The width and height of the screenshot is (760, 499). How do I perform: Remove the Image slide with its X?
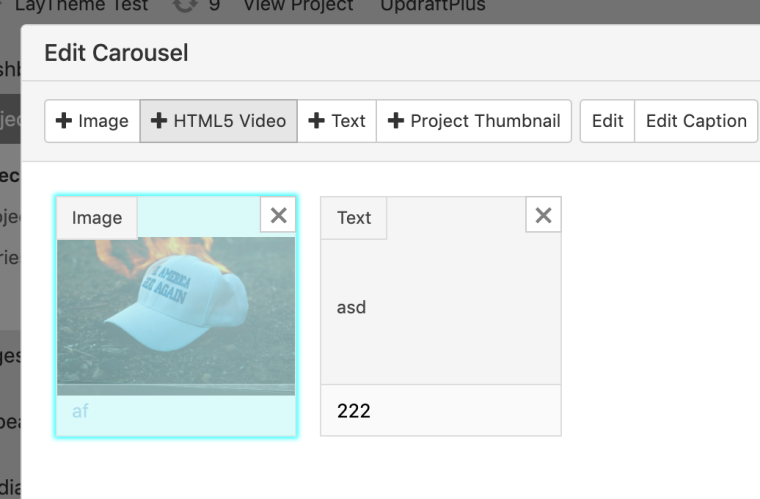tap(278, 215)
